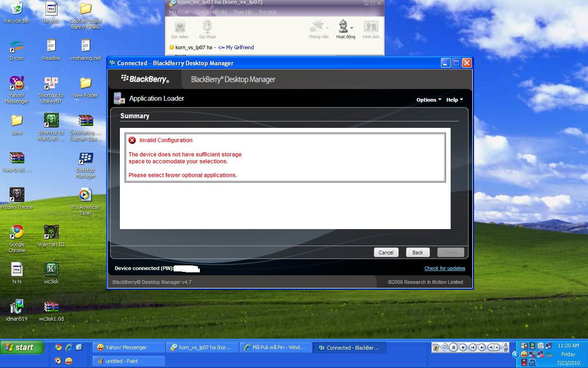588x368 pixels.
Task: Select the Shortcut to WarCraft icon
Action: (x=51, y=127)
